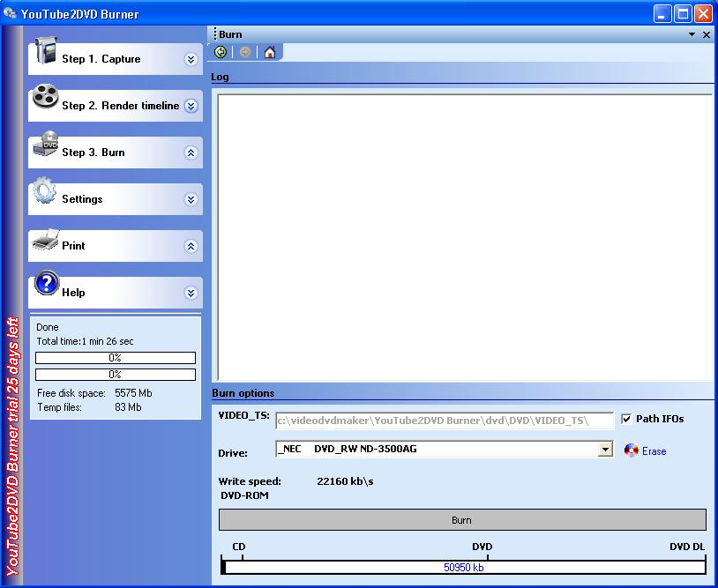Maximize the YouTube2DVD Burner window
This screenshot has height=588, width=718.
pos(683,14)
